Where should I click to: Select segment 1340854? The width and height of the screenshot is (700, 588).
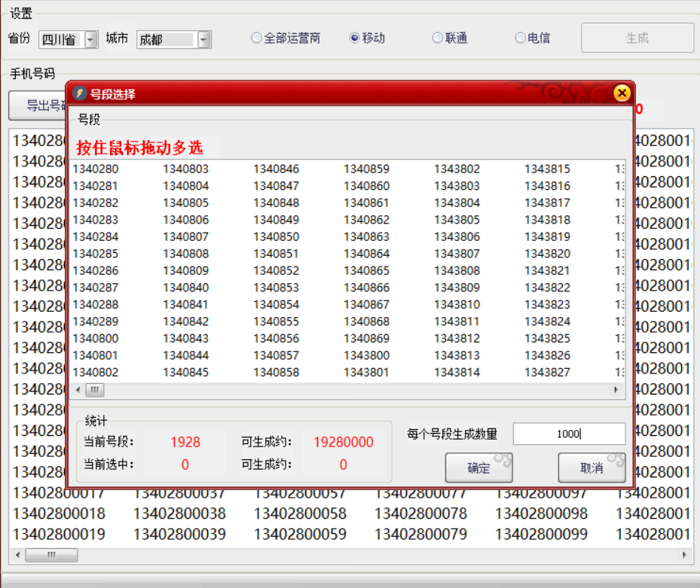277,305
